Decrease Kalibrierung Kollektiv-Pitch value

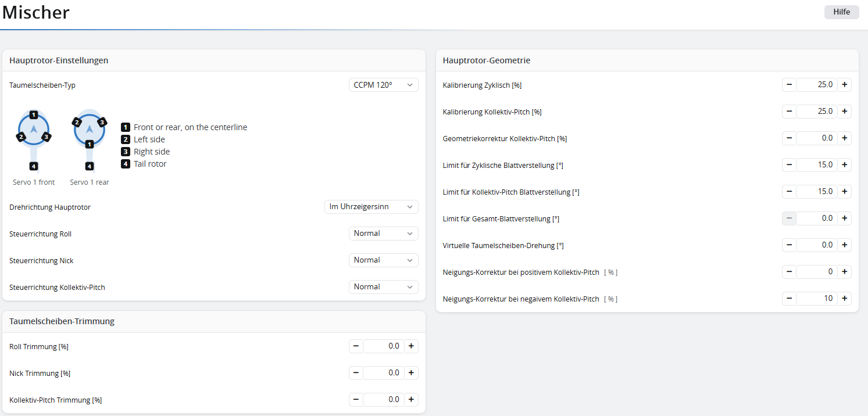click(789, 112)
